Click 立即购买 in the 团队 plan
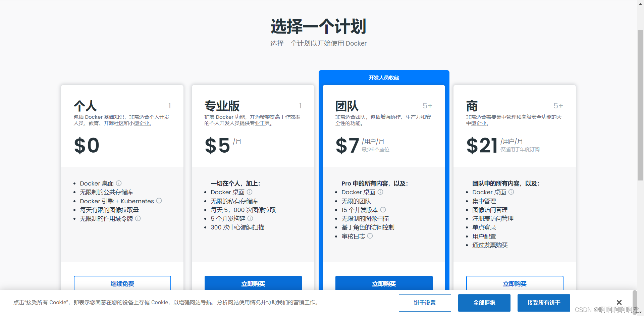The image size is (644, 316). (x=384, y=283)
